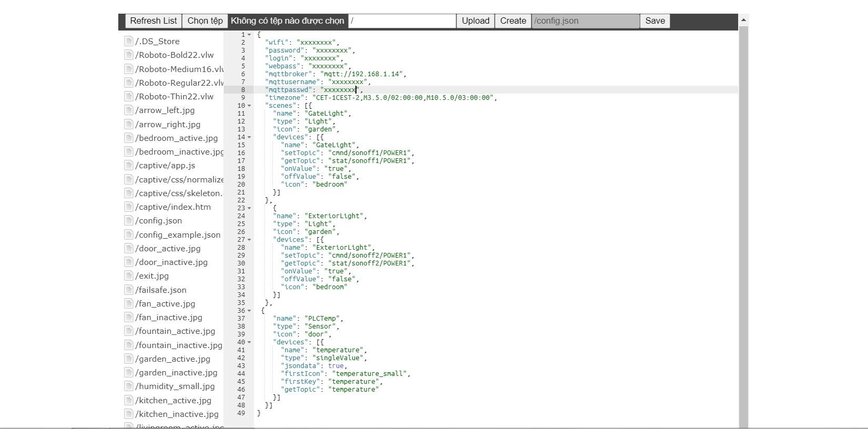Click file icon beside /captive/app.js
This screenshot has height=429, width=868.
129,165
